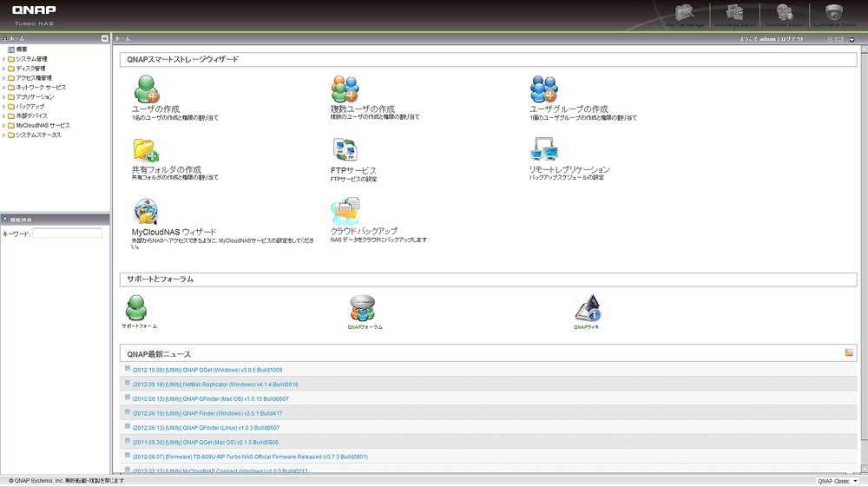This screenshot has height=487, width=868.
Task: Open news link NetBak Replicator (Windows) v4.1.4
Action: pyautogui.click(x=215, y=384)
